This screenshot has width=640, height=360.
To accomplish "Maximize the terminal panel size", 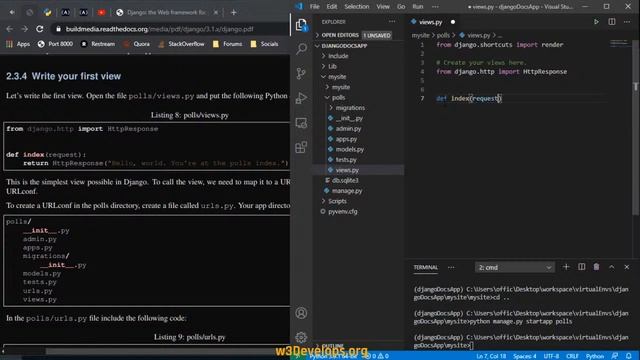I will (x=611, y=267).
